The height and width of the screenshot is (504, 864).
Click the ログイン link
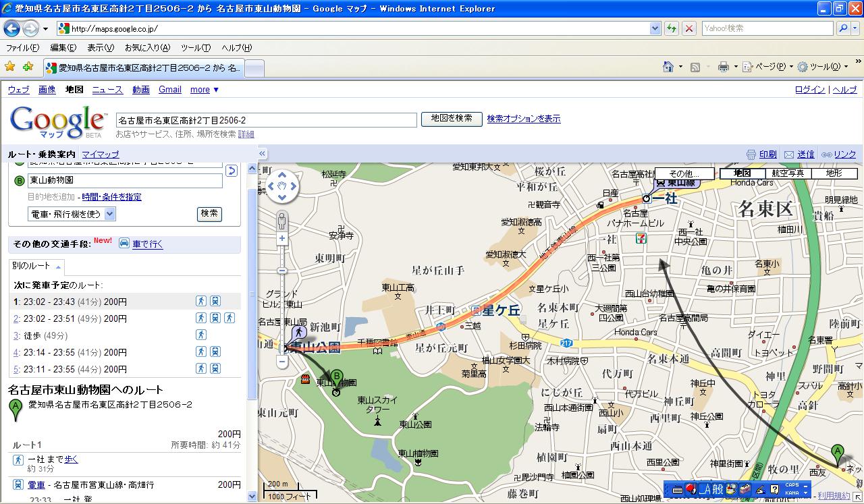[x=810, y=90]
